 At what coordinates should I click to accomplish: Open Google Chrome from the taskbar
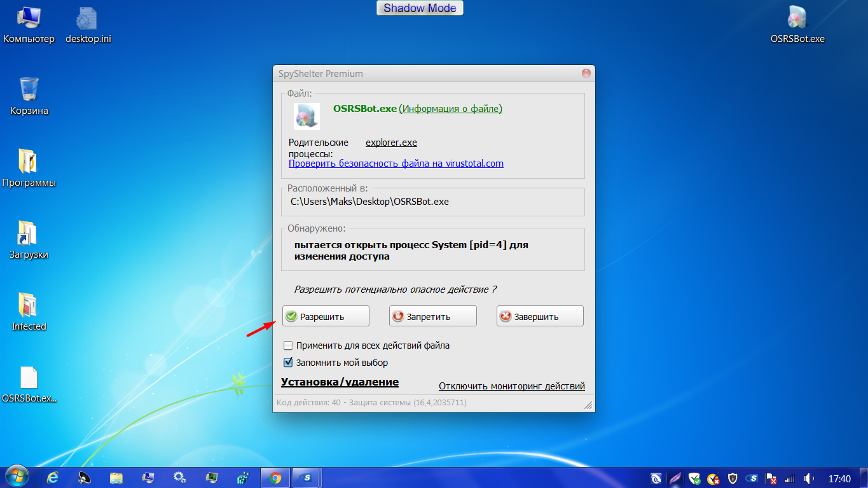point(275,478)
